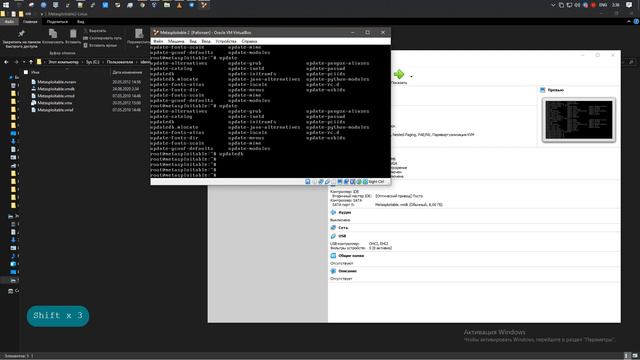The height and width of the screenshot is (360, 640).
Task: Open Файл menu in the VM window
Action: pos(158,41)
